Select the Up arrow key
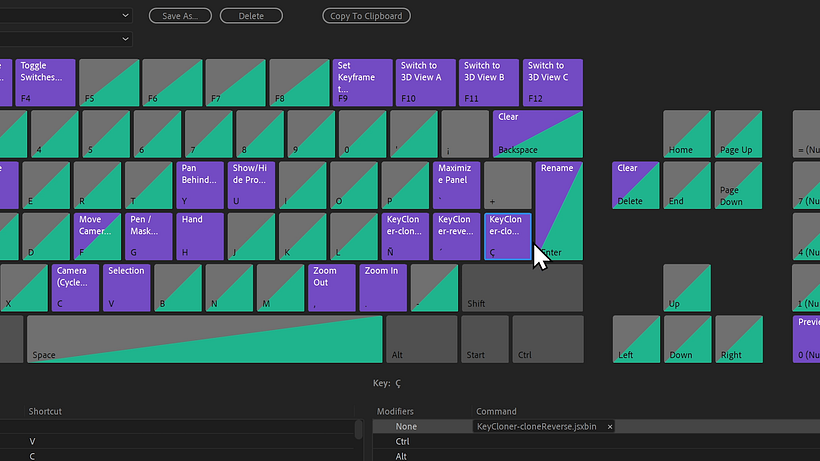Image resolution: width=820 pixels, height=461 pixels. tap(687, 287)
